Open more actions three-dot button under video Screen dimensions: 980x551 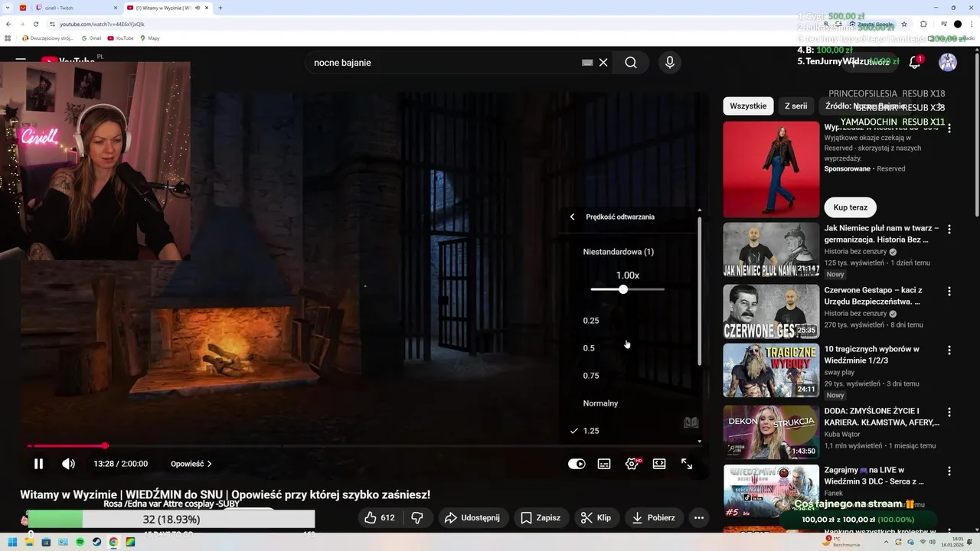698,517
